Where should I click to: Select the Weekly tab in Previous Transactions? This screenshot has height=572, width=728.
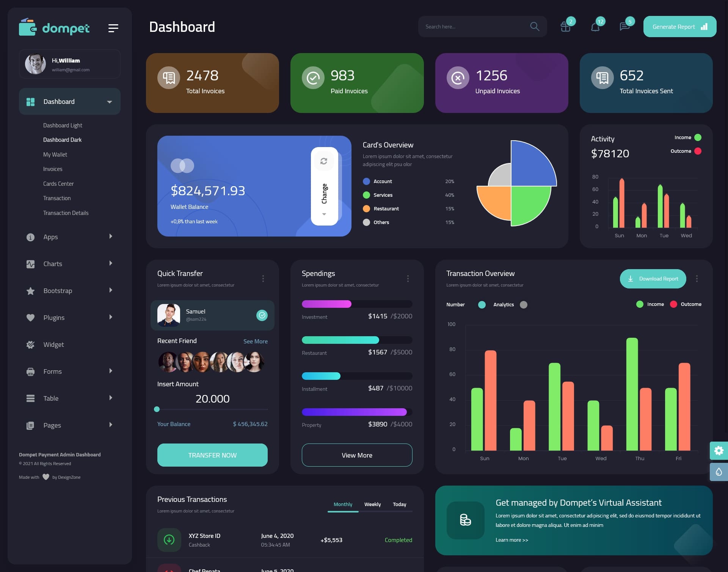coord(372,504)
